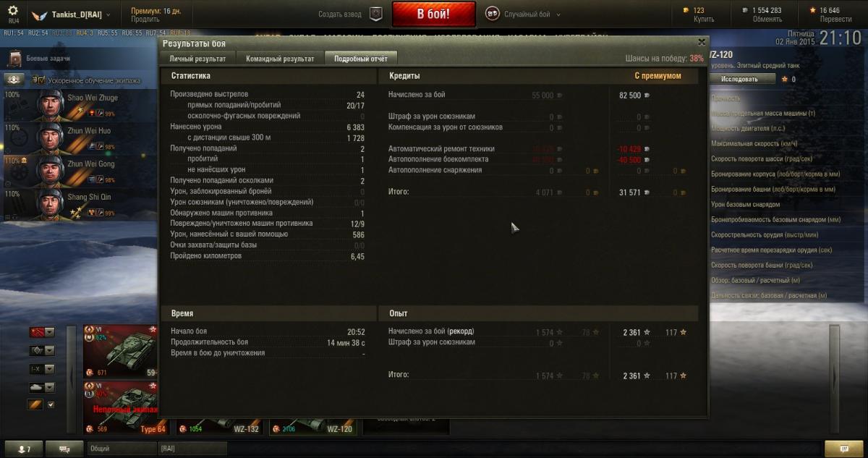Switch to the Личный результат tab
The width and height of the screenshot is (868, 458).
pos(197,59)
